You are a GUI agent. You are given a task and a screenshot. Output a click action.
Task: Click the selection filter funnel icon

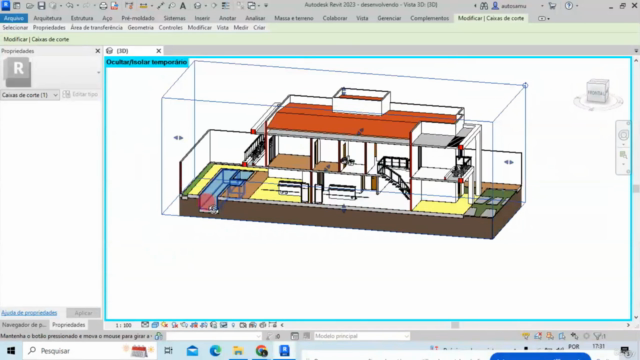coord(599,336)
